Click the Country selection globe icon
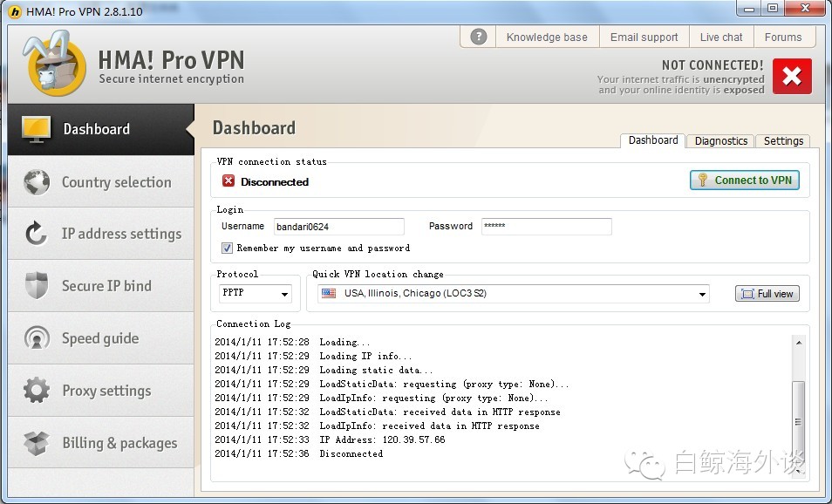 coord(37,182)
